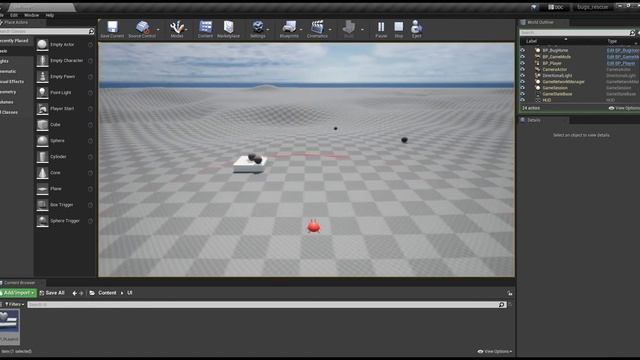This screenshot has width=640, height=360.
Task: Select the Box Trigger icon
Action: [42, 204]
